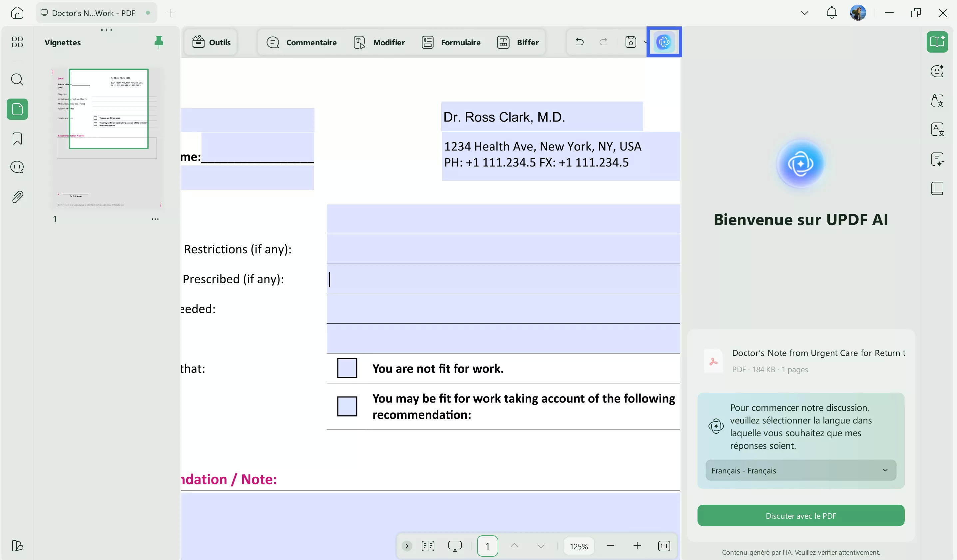The height and width of the screenshot is (560, 957).
Task: Open the notifications bell icon
Action: pos(831,13)
